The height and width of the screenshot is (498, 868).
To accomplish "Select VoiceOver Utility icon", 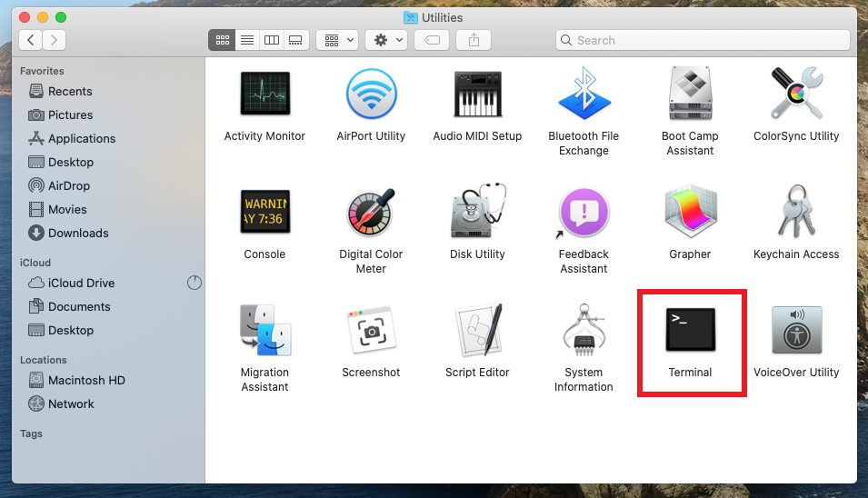I will [x=796, y=330].
